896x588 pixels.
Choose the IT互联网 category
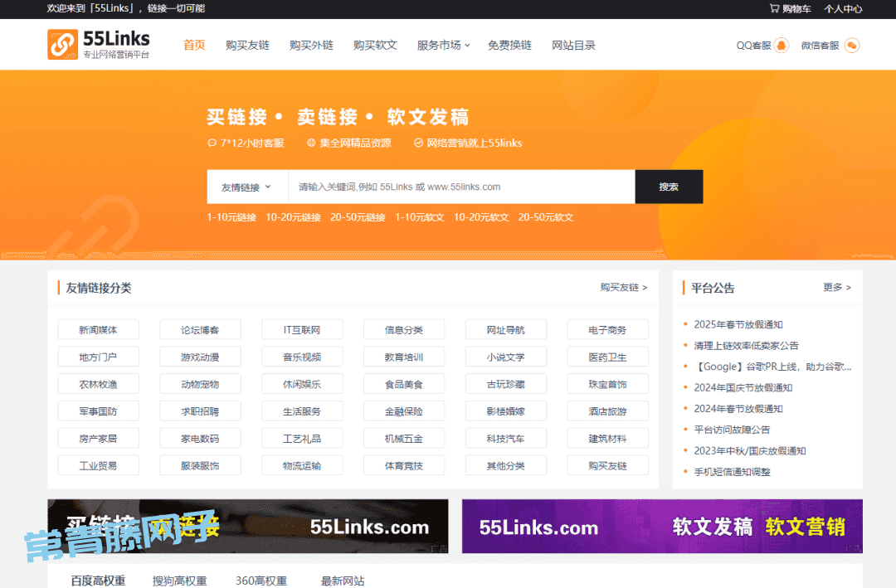[302, 330]
